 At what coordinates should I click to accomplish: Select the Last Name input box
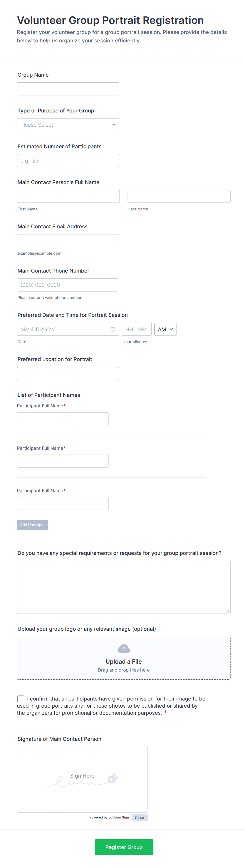(179, 196)
